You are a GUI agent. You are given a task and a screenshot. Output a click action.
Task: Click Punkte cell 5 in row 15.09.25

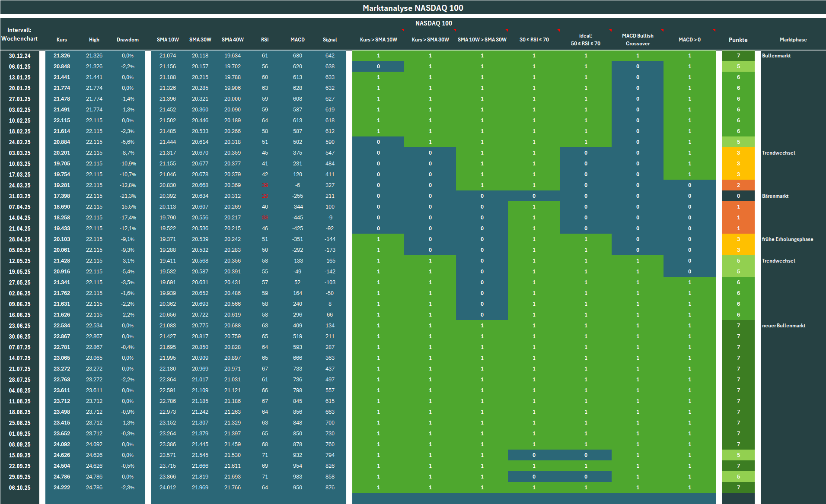[x=738, y=455]
